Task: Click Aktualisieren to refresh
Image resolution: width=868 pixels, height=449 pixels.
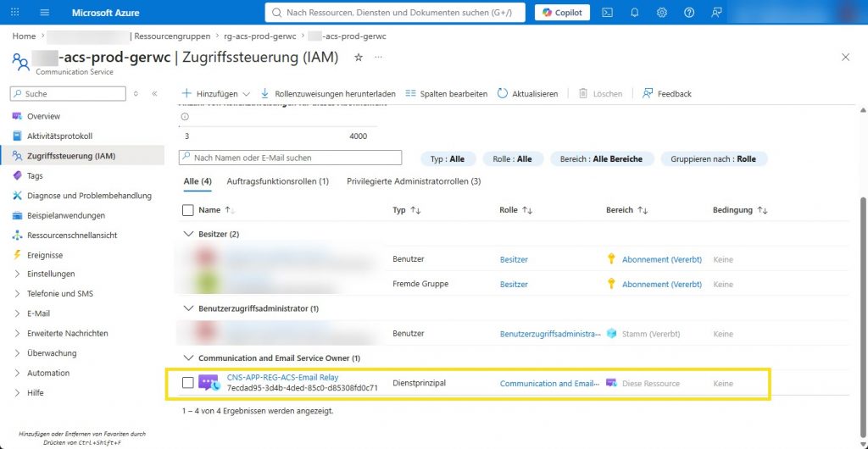Action: 527,94
